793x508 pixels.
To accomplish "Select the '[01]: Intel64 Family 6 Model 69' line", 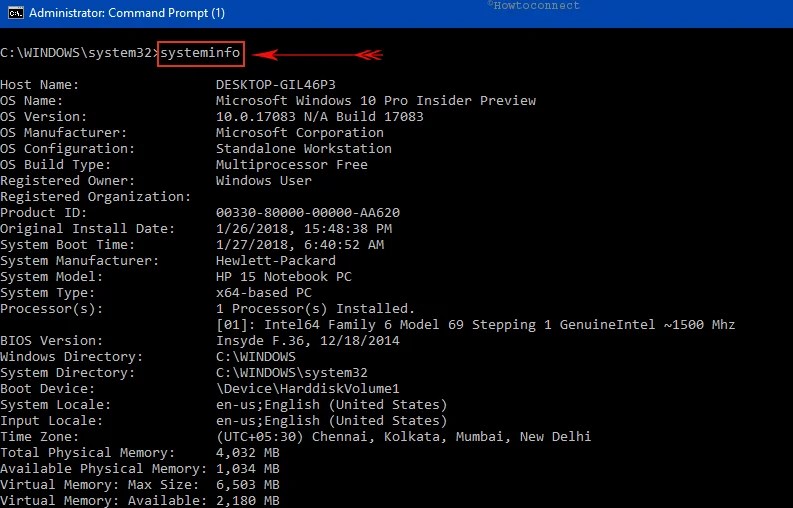I will click(x=475, y=325).
